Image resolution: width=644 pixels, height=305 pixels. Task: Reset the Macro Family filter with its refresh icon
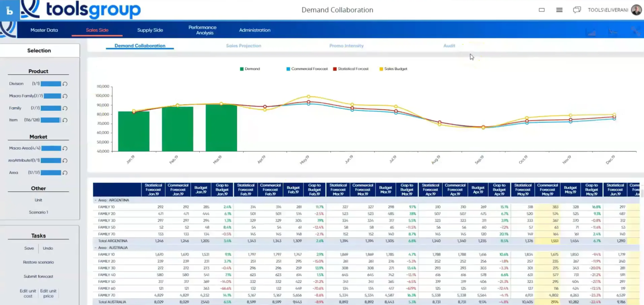pos(65,96)
